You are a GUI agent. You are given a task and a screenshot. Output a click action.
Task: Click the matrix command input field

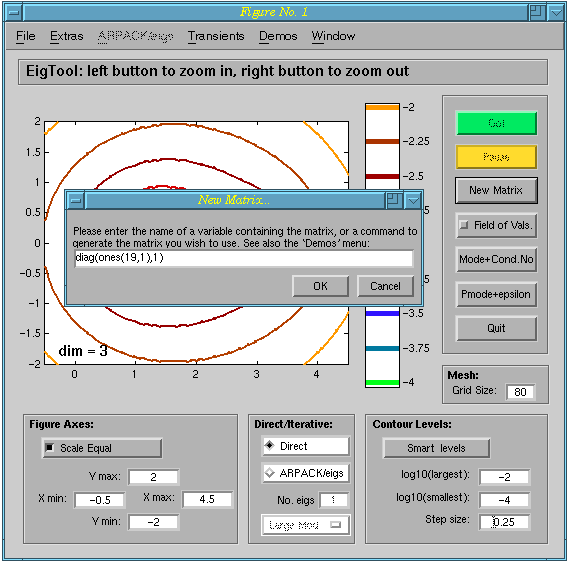coord(243,258)
